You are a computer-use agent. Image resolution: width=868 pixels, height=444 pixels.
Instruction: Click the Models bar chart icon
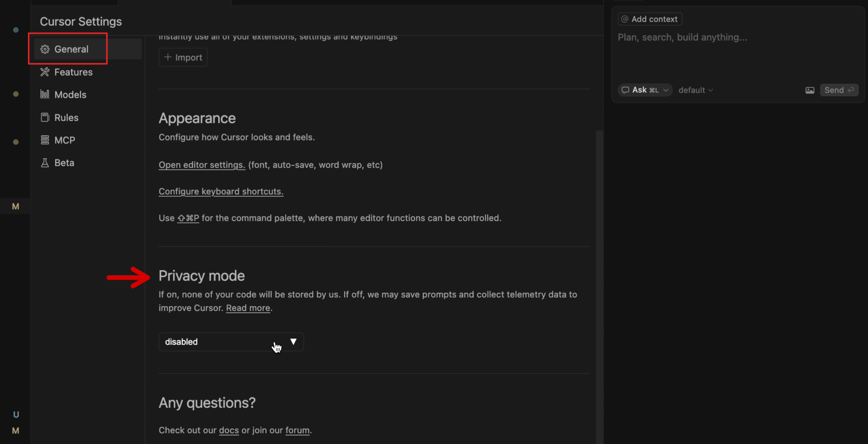coord(45,94)
